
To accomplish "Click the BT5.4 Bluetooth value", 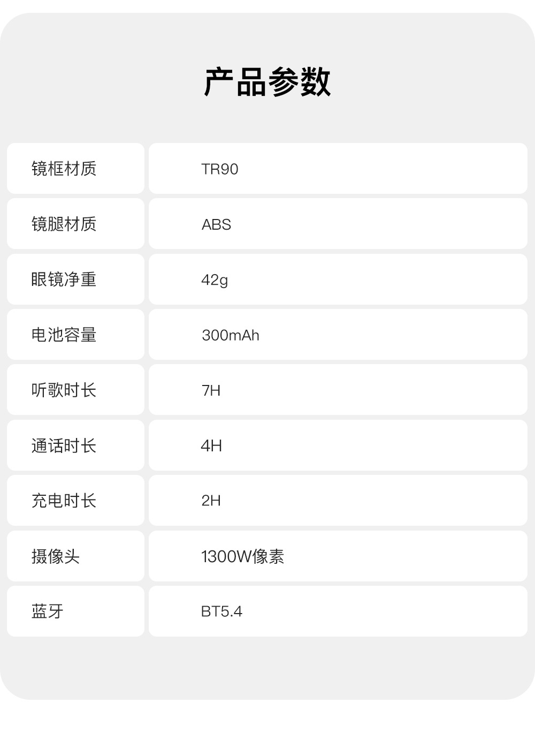I will [x=221, y=611].
